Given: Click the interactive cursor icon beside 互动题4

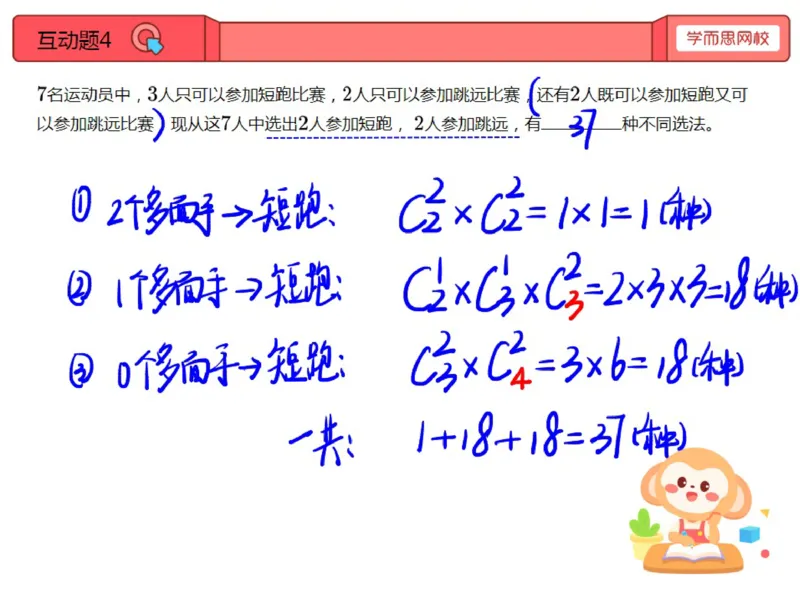Looking at the screenshot, I should tap(147, 39).
